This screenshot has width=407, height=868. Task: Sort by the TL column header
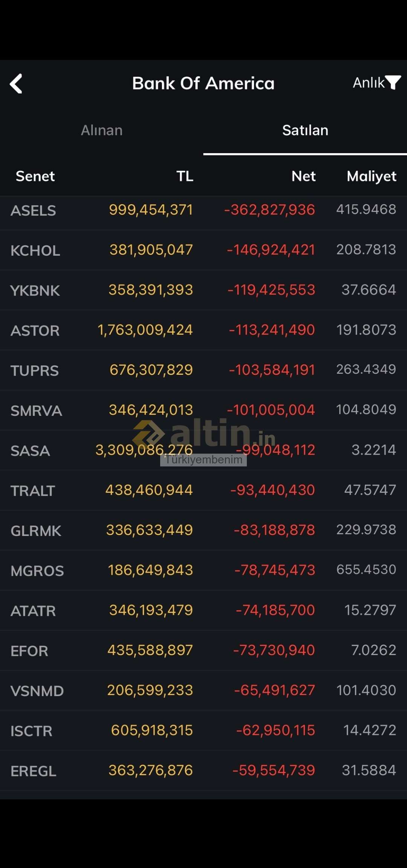[x=185, y=176]
